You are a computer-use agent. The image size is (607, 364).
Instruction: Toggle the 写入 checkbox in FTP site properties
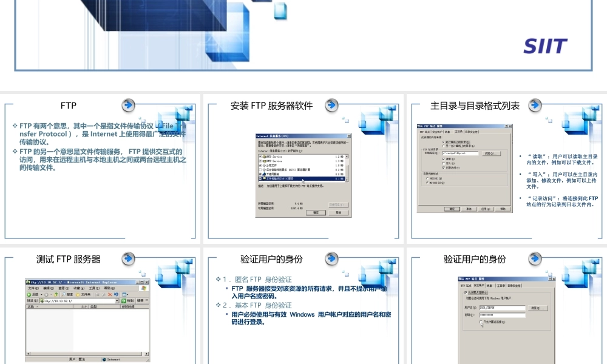[444, 163]
